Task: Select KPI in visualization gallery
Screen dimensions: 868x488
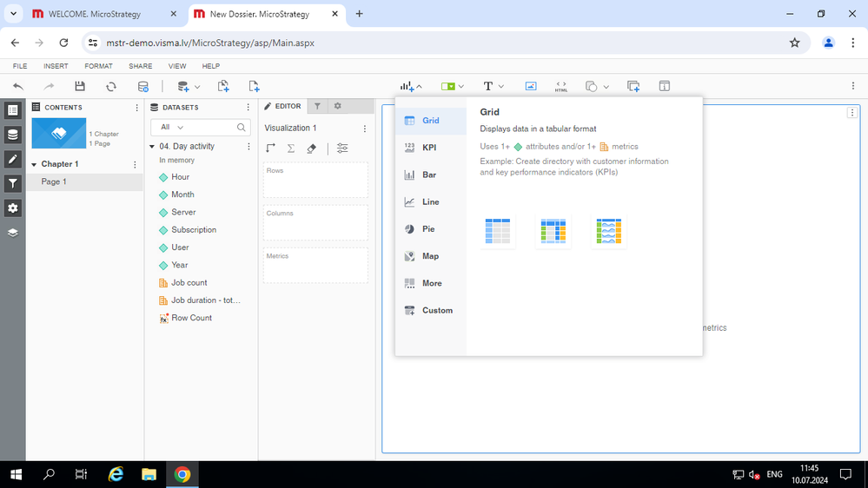Action: point(431,148)
